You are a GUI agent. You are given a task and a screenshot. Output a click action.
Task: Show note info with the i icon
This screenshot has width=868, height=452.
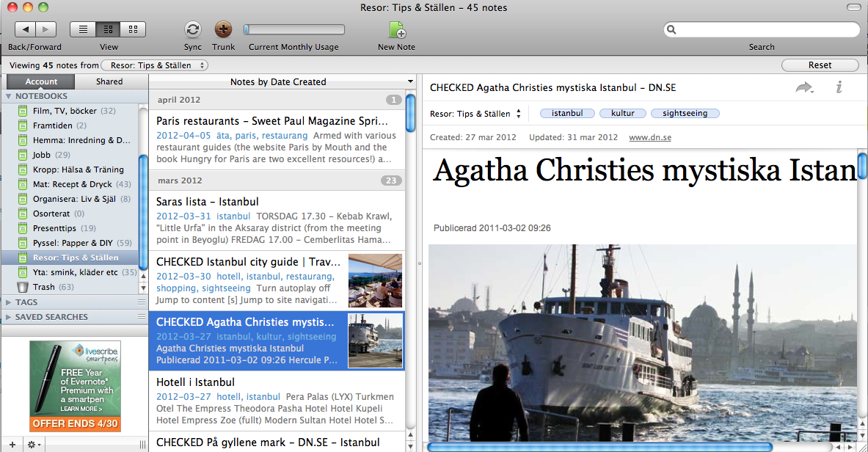[x=839, y=88]
